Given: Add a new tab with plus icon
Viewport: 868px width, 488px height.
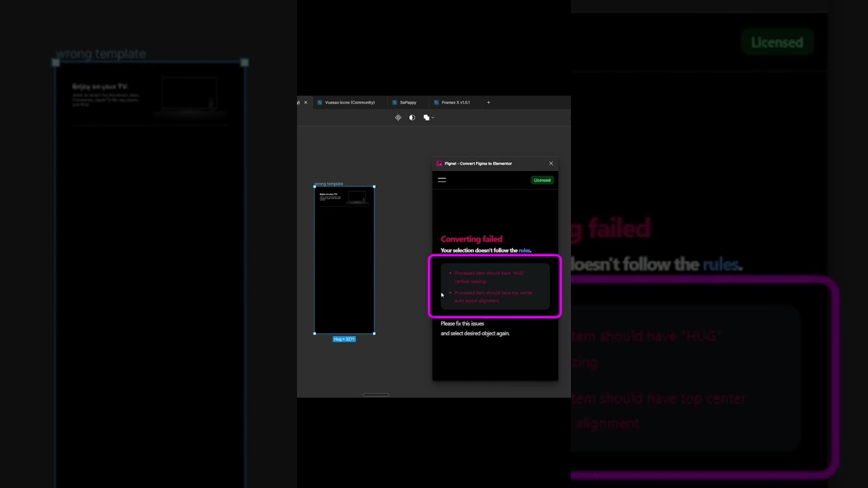Looking at the screenshot, I should (x=488, y=102).
